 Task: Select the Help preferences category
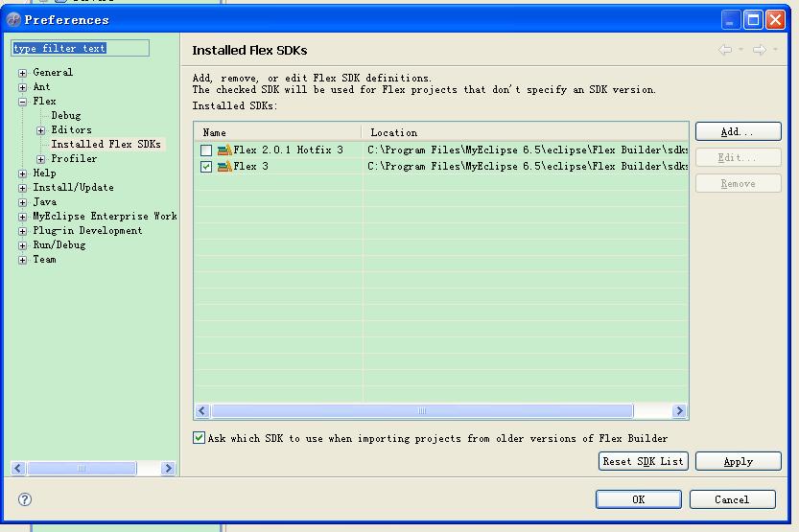[44, 173]
